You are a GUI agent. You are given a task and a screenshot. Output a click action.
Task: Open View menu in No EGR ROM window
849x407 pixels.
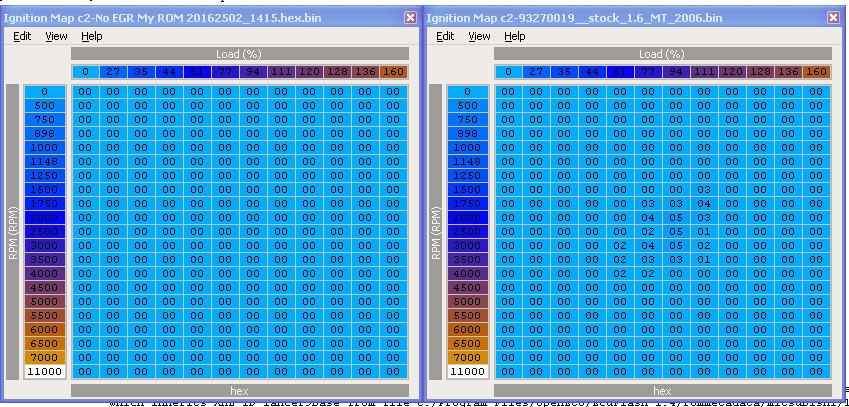coord(56,36)
